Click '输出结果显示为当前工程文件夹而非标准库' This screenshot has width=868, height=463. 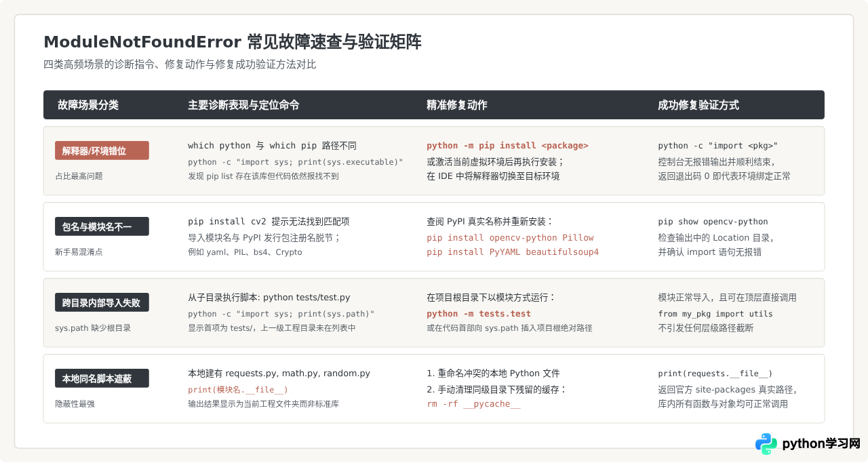coord(263,404)
